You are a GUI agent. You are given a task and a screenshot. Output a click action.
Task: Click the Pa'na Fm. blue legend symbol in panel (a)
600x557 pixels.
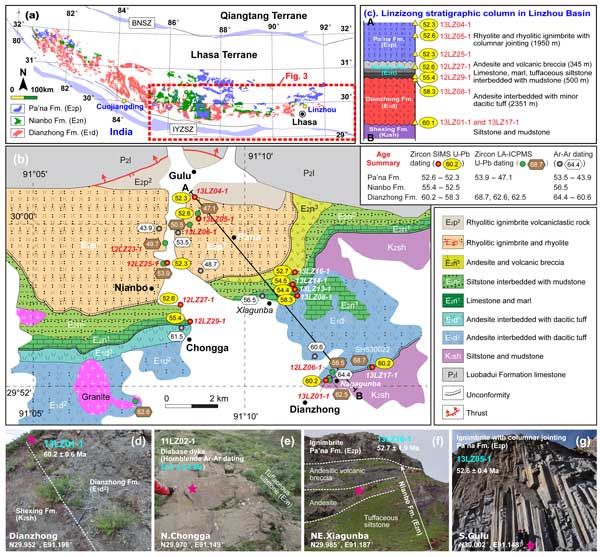(18, 109)
